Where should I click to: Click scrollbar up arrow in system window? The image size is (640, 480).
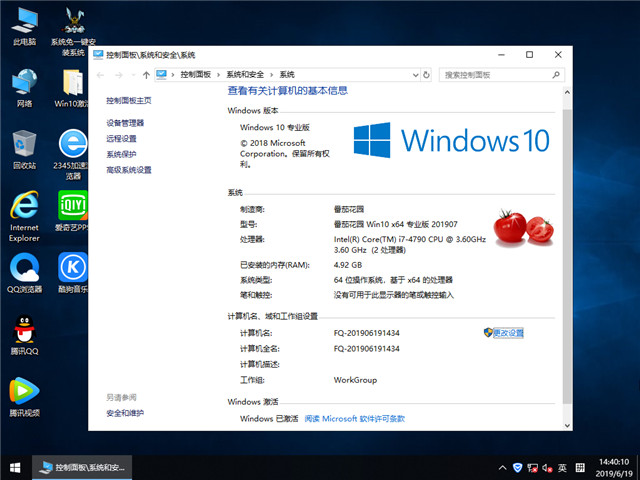click(567, 92)
